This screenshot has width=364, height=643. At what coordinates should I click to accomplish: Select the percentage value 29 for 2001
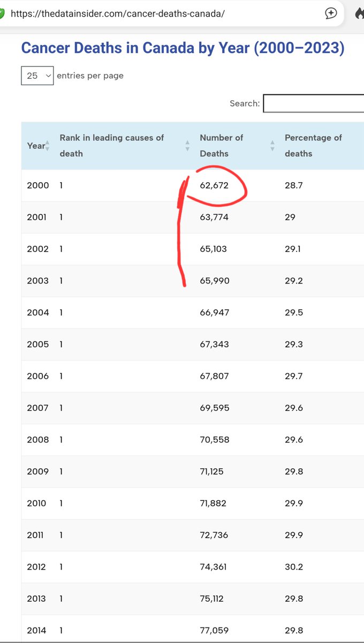[x=290, y=217]
